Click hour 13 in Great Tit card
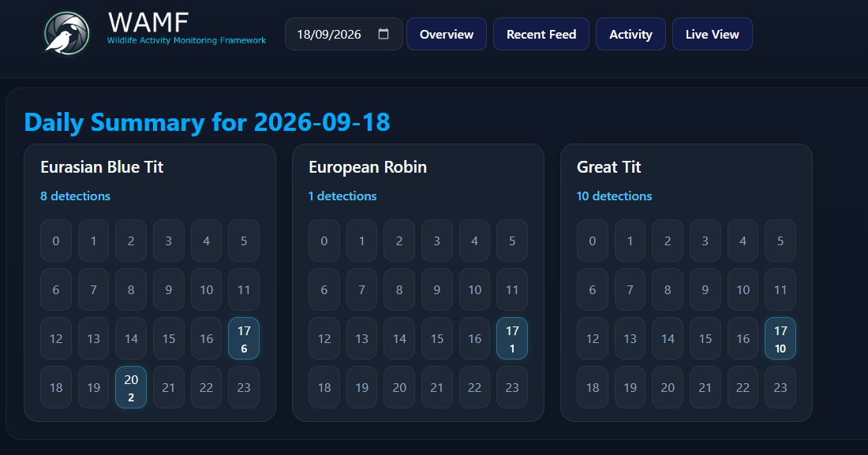 pos(630,338)
